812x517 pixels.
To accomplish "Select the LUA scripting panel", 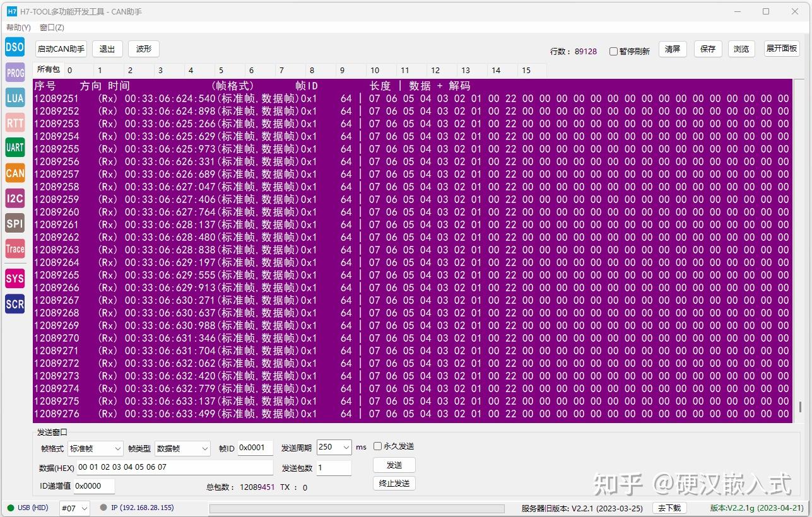I will (14, 98).
